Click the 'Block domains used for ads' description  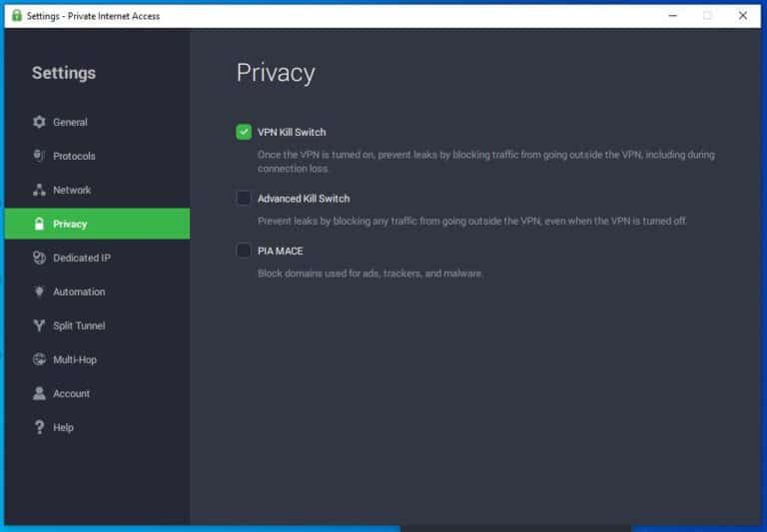tap(370, 273)
